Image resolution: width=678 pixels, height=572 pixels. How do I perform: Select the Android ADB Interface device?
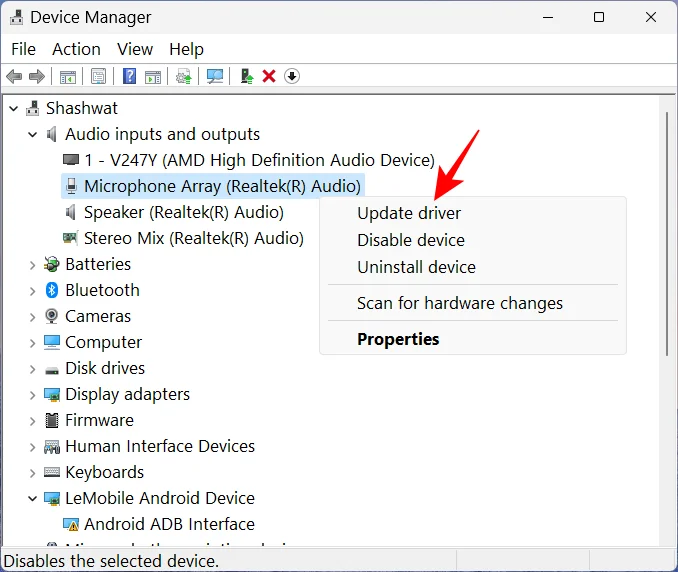[x=169, y=524]
